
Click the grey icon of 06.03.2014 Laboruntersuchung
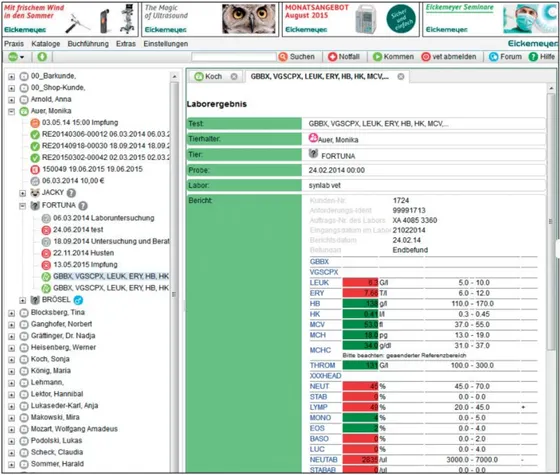tap(46, 218)
